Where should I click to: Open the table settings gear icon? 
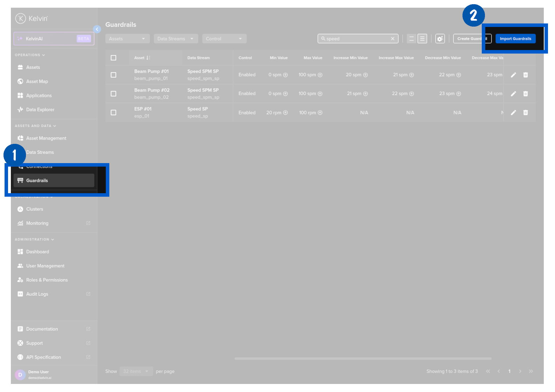coord(440,39)
